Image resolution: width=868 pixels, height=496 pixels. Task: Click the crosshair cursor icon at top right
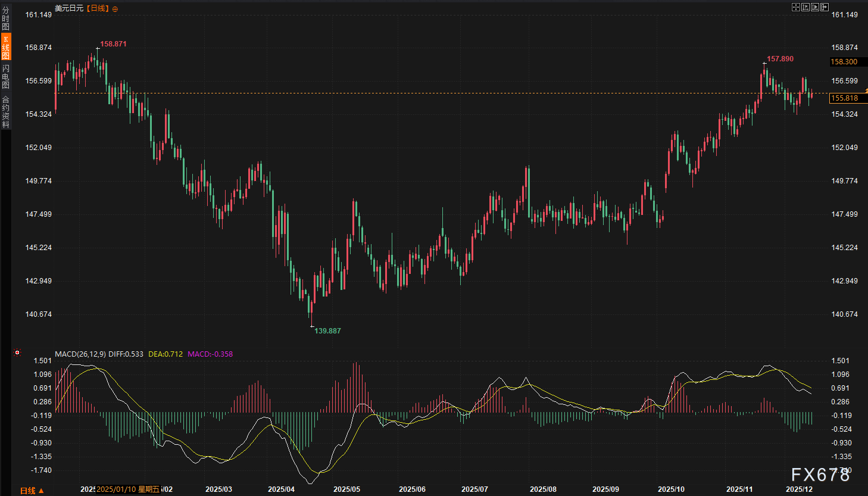tap(796, 7)
